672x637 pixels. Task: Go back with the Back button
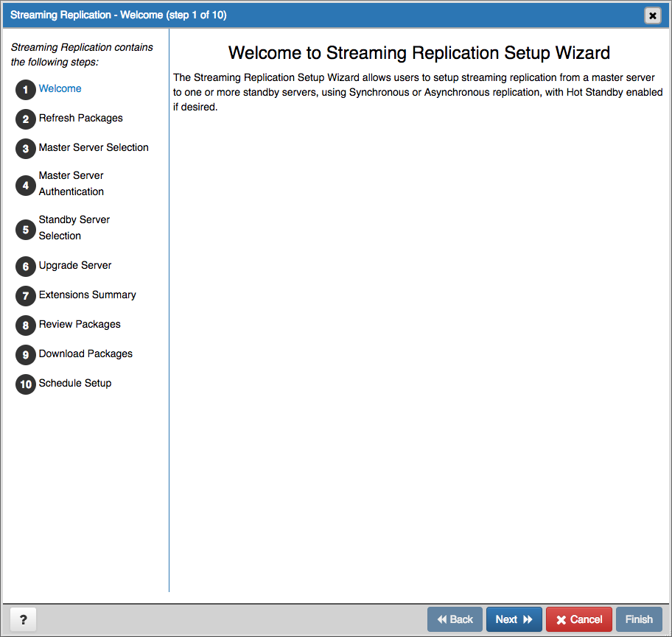click(x=455, y=619)
